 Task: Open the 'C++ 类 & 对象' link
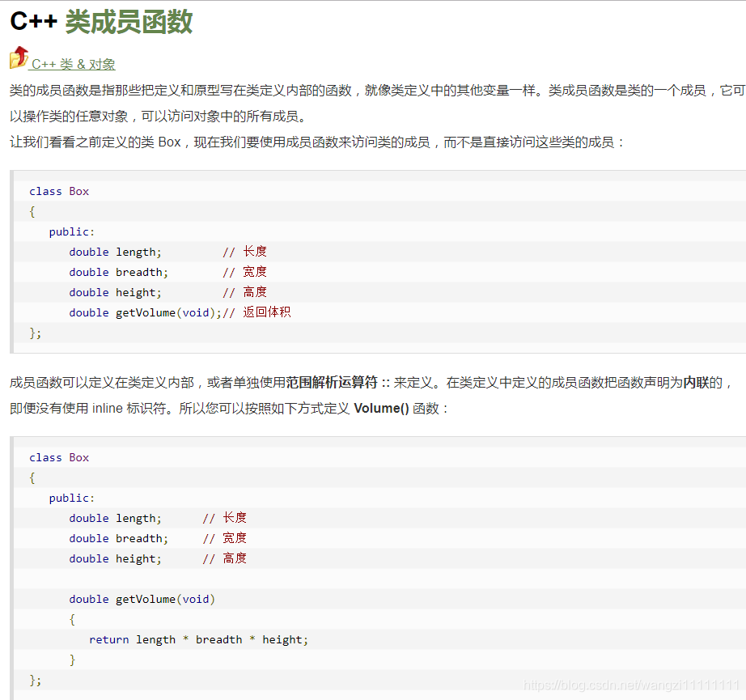pyautogui.click(x=73, y=64)
